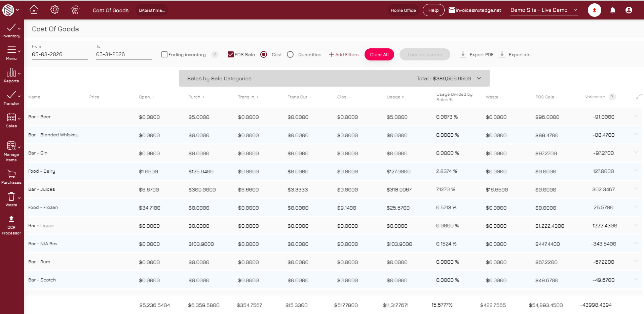Click the To date field
This screenshot has height=314, width=644.
coord(124,54)
